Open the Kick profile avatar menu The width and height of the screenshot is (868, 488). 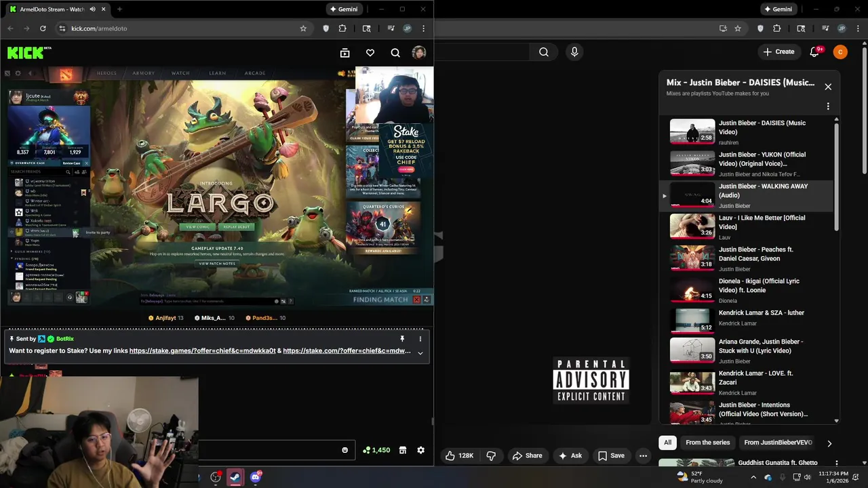419,53
